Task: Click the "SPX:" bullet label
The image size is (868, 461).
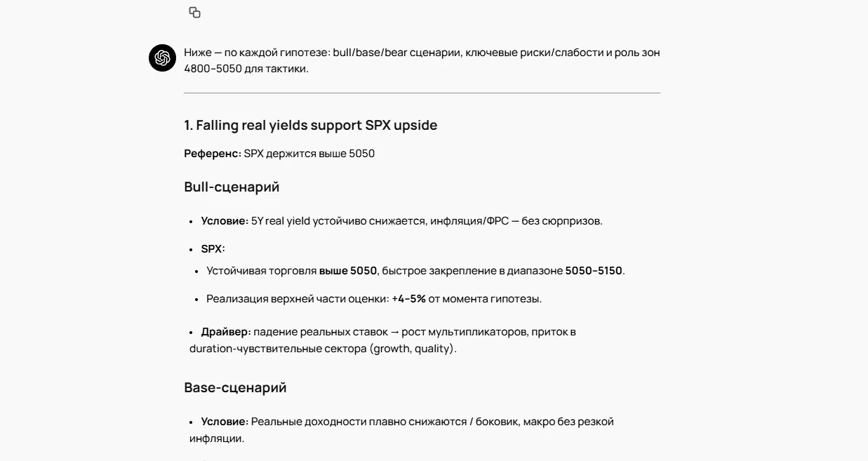Action: tap(213, 248)
